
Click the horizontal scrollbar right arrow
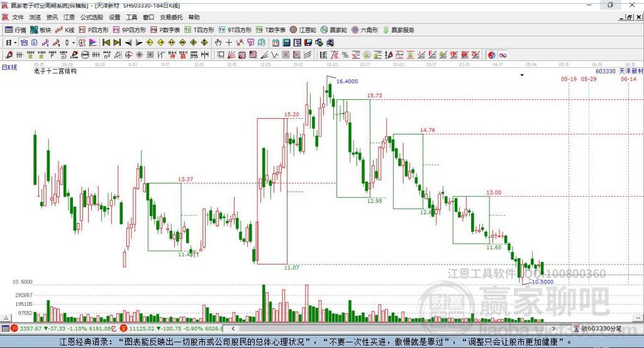point(553,329)
